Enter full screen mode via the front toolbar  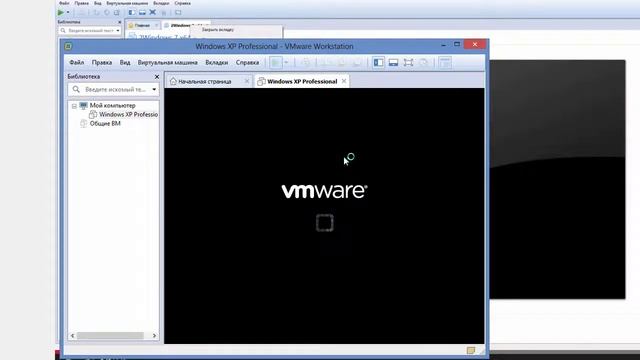(x=408, y=62)
